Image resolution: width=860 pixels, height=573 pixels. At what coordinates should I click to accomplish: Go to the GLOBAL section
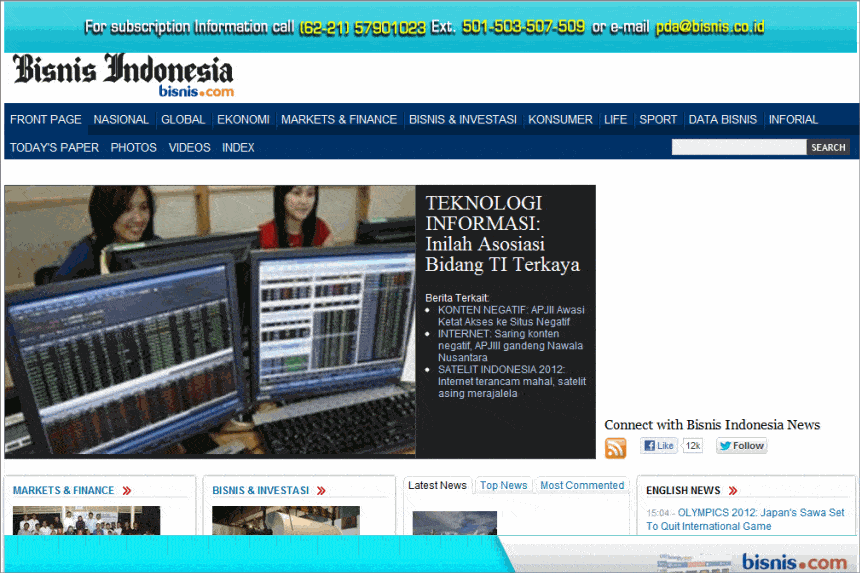point(183,120)
